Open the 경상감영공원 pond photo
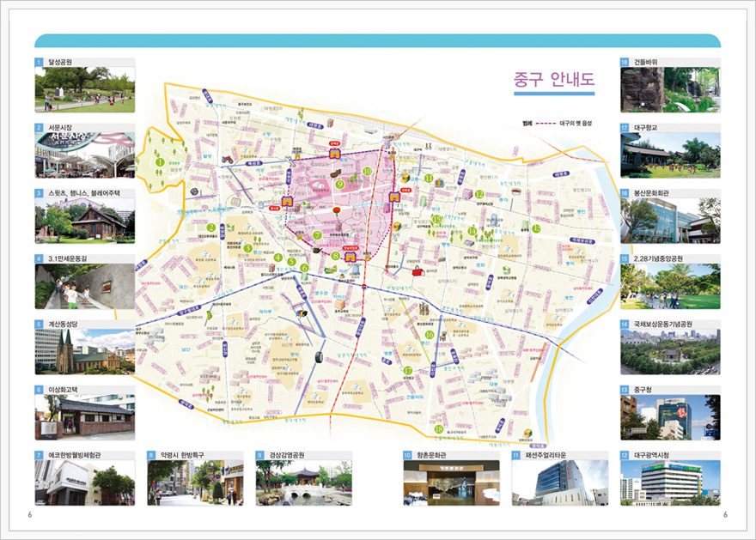This screenshot has height=540, width=756. (304, 482)
